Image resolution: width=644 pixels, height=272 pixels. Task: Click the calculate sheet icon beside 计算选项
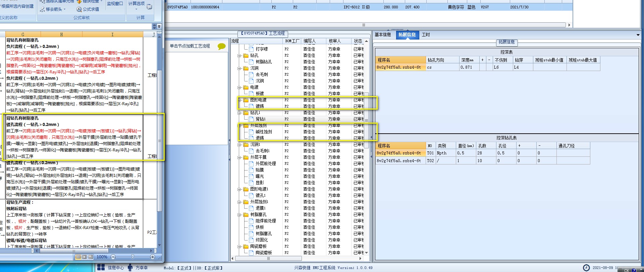click(149, 7)
